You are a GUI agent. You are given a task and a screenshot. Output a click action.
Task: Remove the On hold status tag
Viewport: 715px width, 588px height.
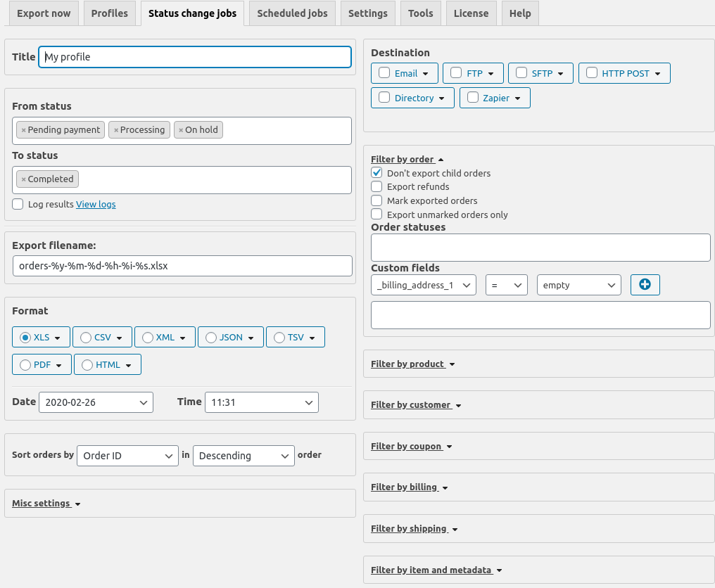(181, 130)
